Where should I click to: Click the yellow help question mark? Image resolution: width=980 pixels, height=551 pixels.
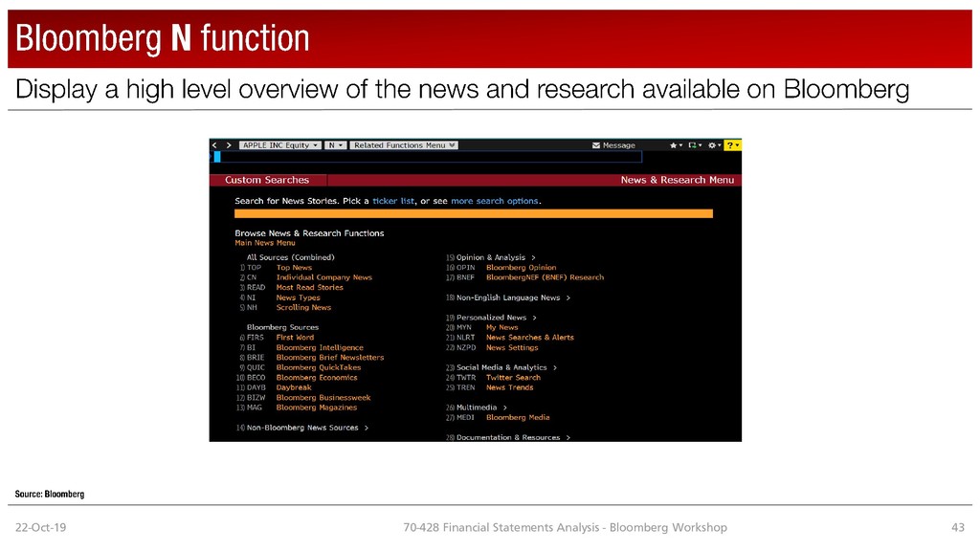tap(732, 145)
